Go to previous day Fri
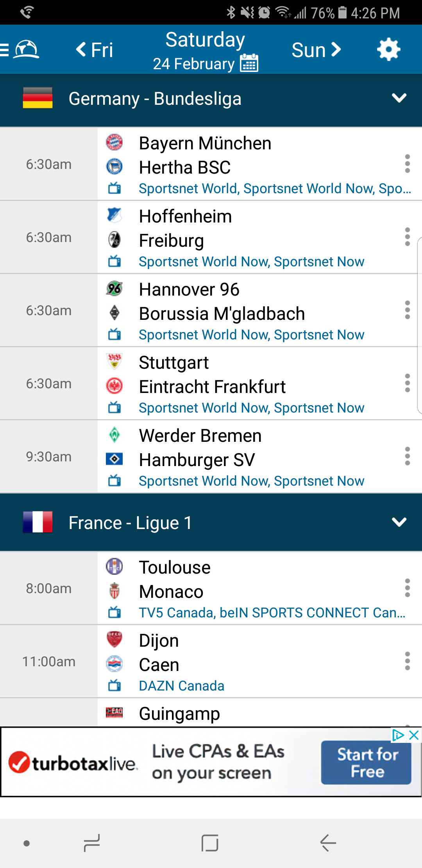Viewport: 422px width, 868px height. (95, 50)
